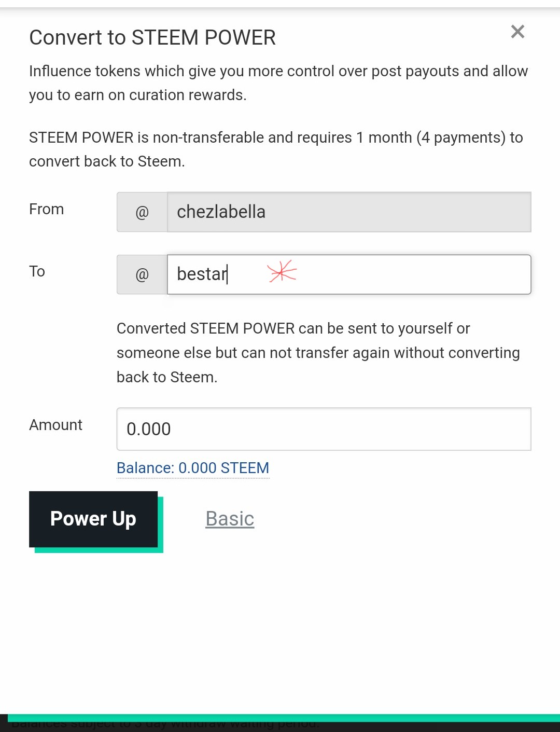Click the red asterisk mark in To field
Viewport: 560px width, 732px height.
[x=282, y=272]
